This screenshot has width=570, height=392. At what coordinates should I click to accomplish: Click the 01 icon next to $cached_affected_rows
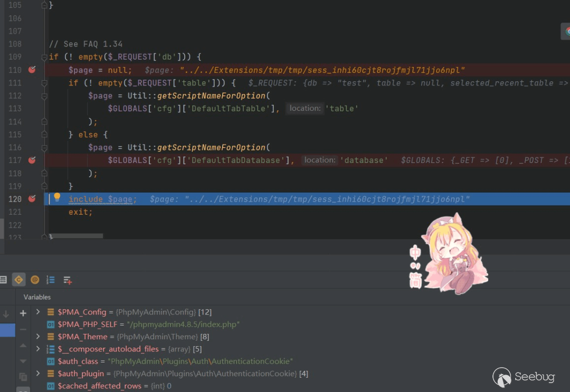click(x=51, y=386)
